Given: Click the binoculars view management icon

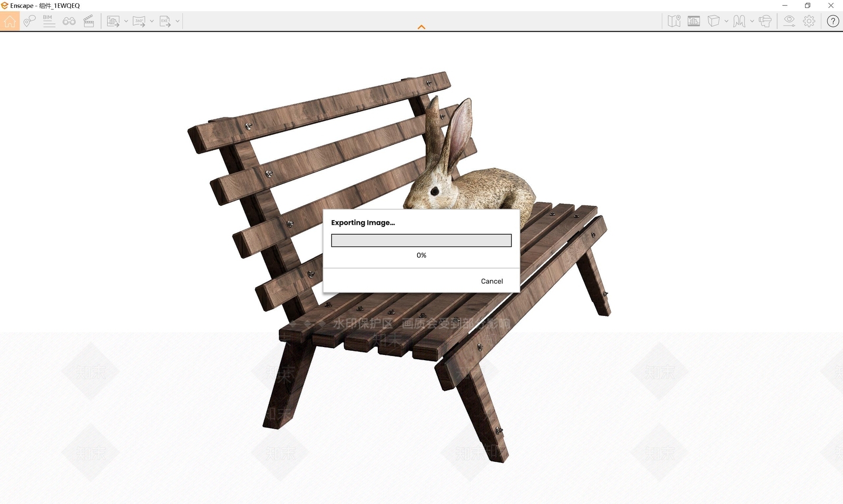Looking at the screenshot, I should (69, 22).
